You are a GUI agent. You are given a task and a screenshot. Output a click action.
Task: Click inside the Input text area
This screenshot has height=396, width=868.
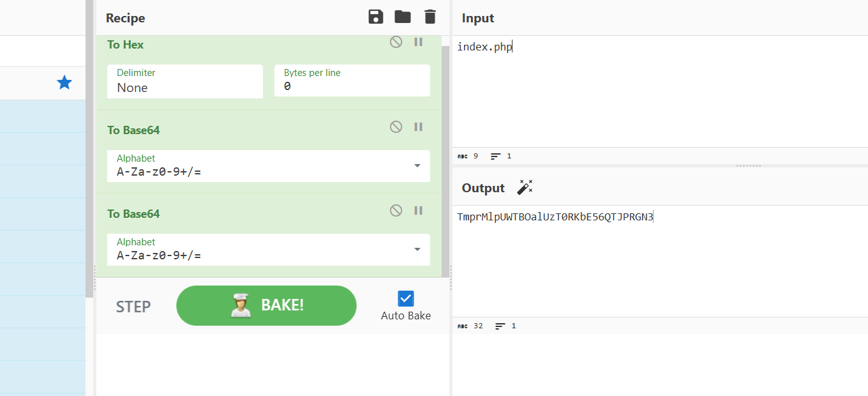tap(657, 96)
